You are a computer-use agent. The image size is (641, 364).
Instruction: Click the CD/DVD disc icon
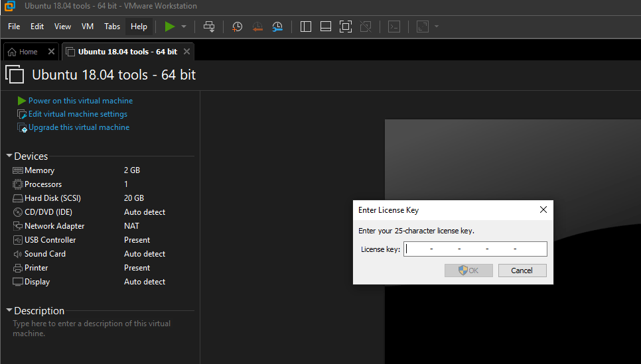pyautogui.click(x=17, y=212)
